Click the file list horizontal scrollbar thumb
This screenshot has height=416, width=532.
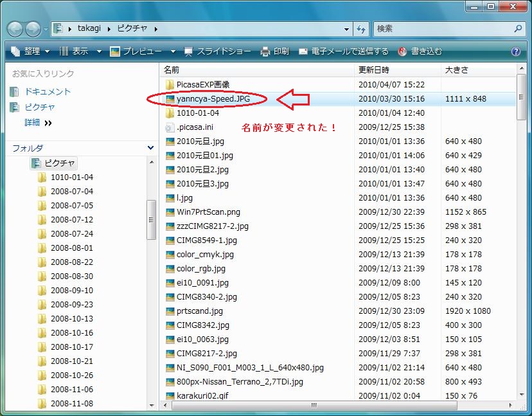pyautogui.click(x=314, y=405)
